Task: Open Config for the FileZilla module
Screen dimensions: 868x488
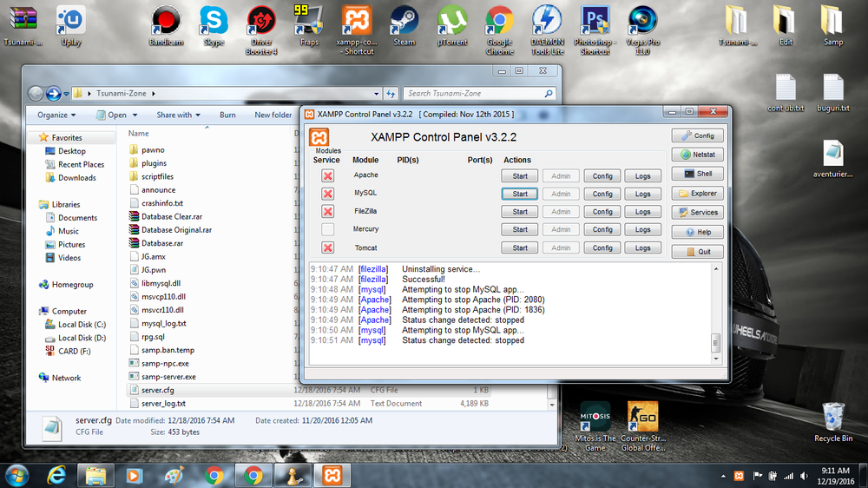Action: [x=602, y=211]
